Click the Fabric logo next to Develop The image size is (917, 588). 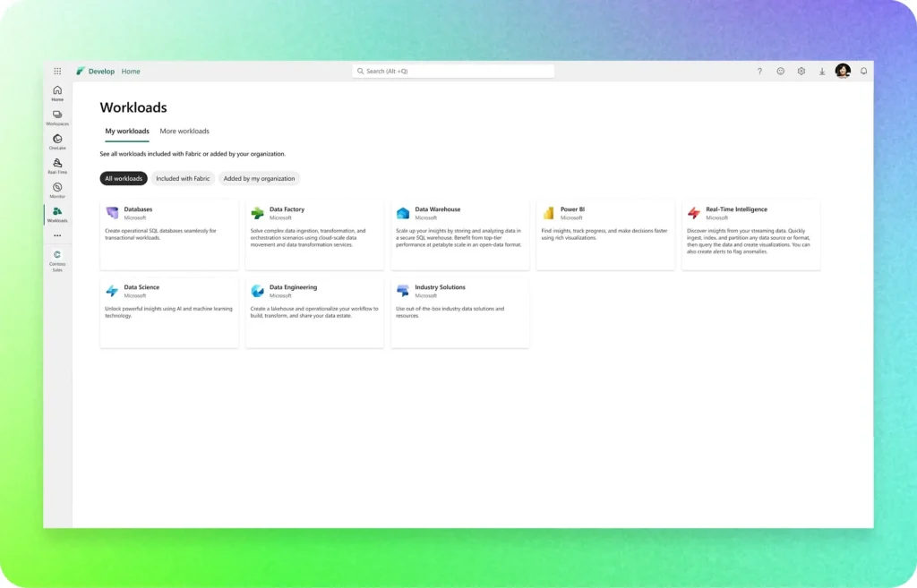80,72
